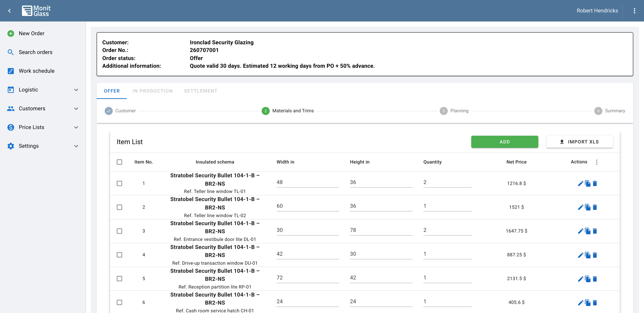Delete item 5 Reception partition lite
This screenshot has height=313, width=644.
(x=595, y=279)
